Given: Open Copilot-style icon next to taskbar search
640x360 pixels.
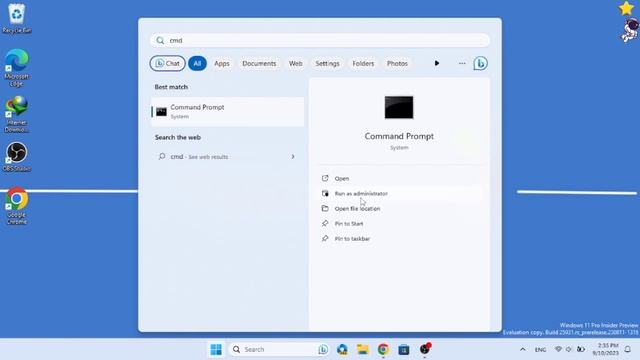Looking at the screenshot, I should point(342,349).
